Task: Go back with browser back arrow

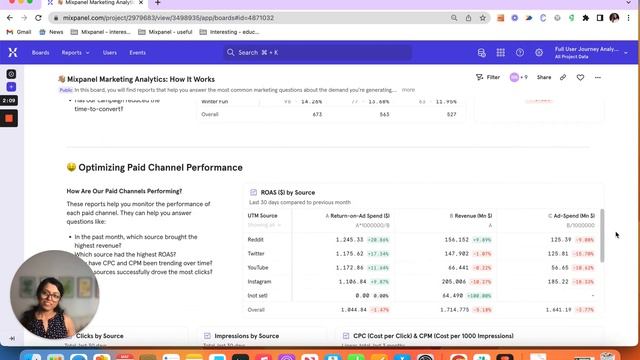Action: point(10,18)
